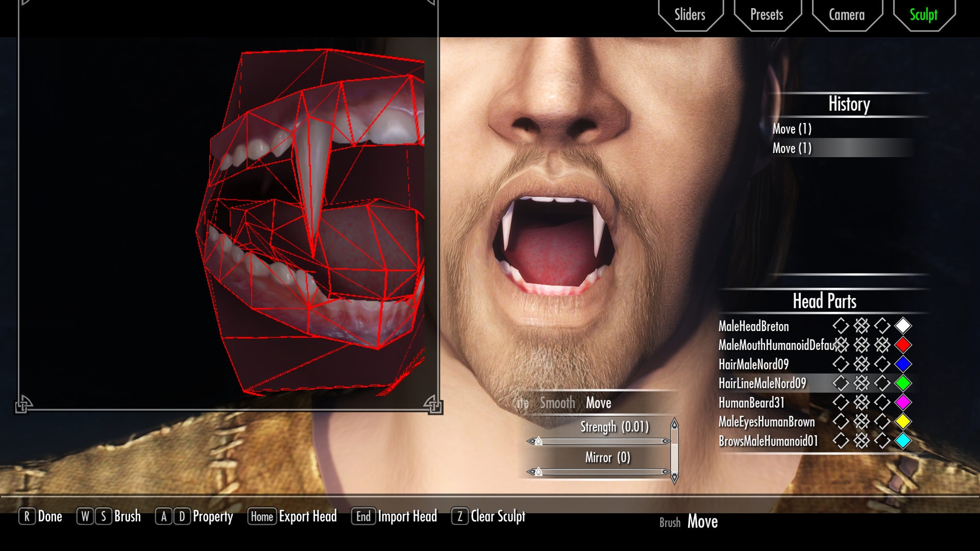Click BrowsMaleHumanoid01's middle diamond icon
The height and width of the screenshot is (551, 980).
tap(862, 441)
